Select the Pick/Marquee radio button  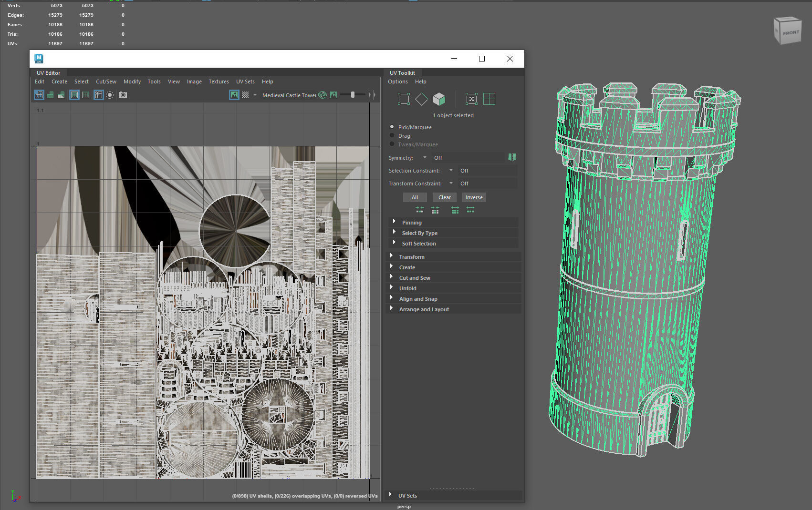click(x=392, y=127)
